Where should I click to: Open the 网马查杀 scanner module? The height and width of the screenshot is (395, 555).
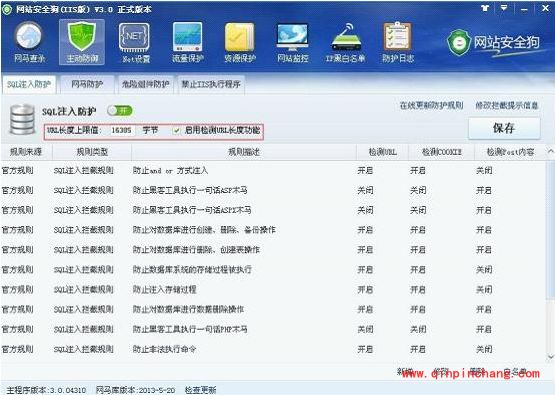pos(29,43)
